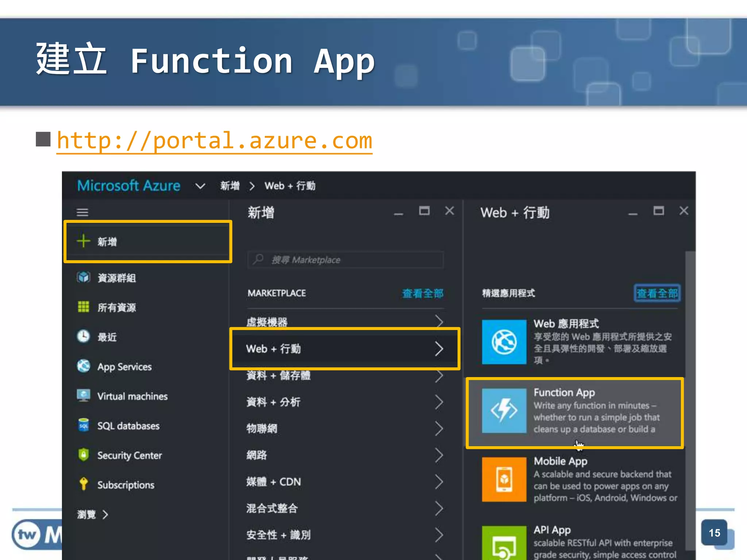Click 查看全部 button under 精選應用程式
This screenshot has width=747, height=560.
[657, 293]
